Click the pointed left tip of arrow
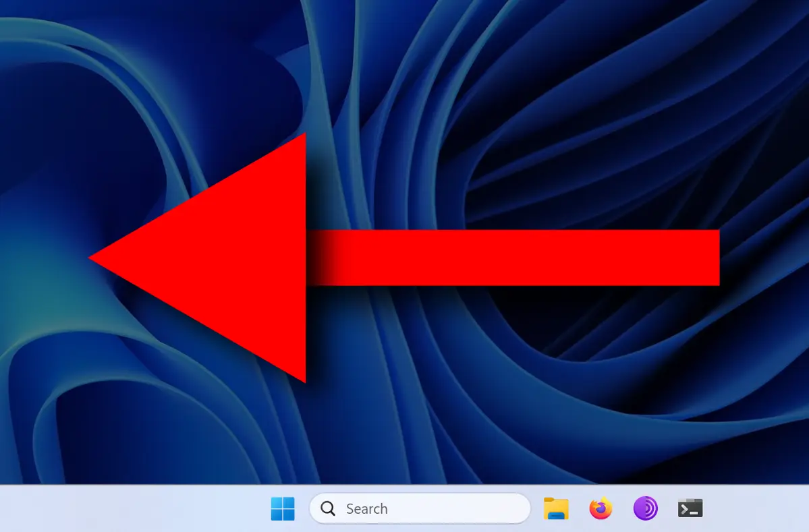Screen dimensions: 809x532 (93, 258)
